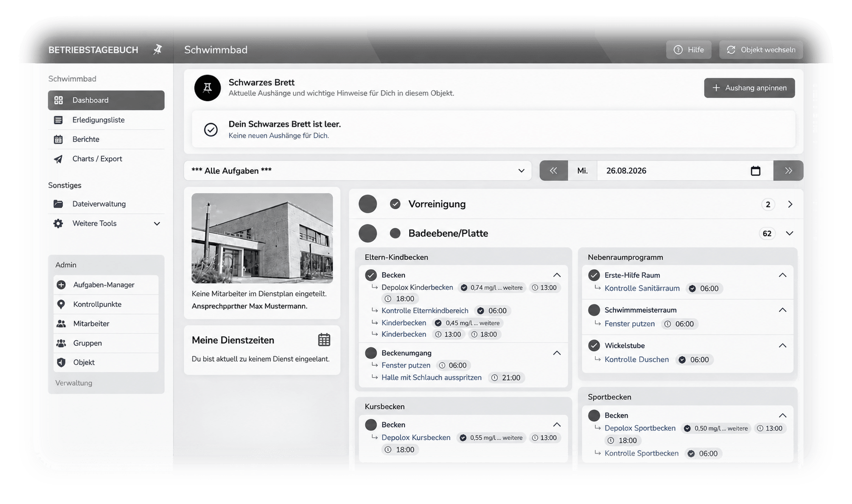Click the Kontrollpunkte location pin icon
The height and width of the screenshot is (504, 852).
click(x=61, y=304)
